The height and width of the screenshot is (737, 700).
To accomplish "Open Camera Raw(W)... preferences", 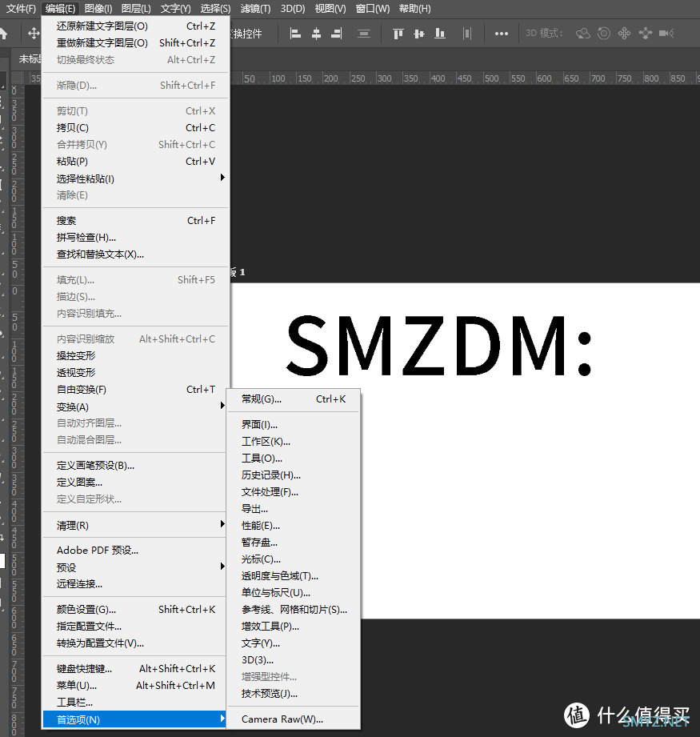I will click(294, 719).
